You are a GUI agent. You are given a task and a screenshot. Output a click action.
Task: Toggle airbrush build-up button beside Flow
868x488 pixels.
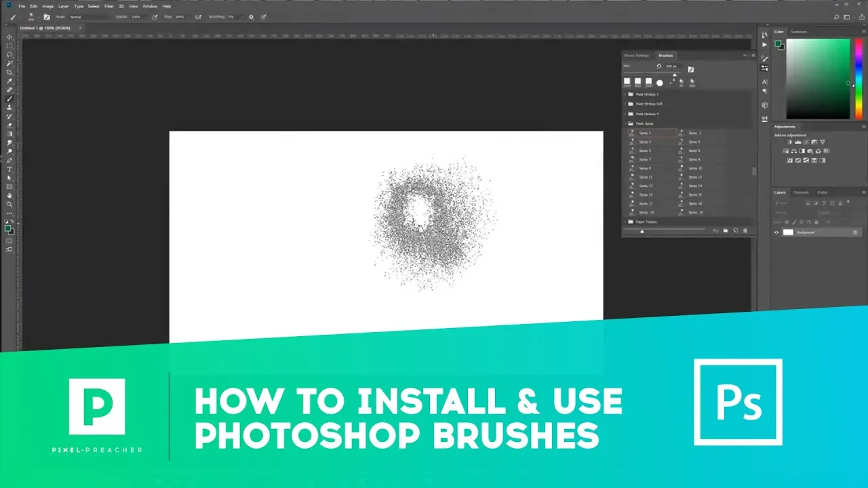[x=199, y=17]
